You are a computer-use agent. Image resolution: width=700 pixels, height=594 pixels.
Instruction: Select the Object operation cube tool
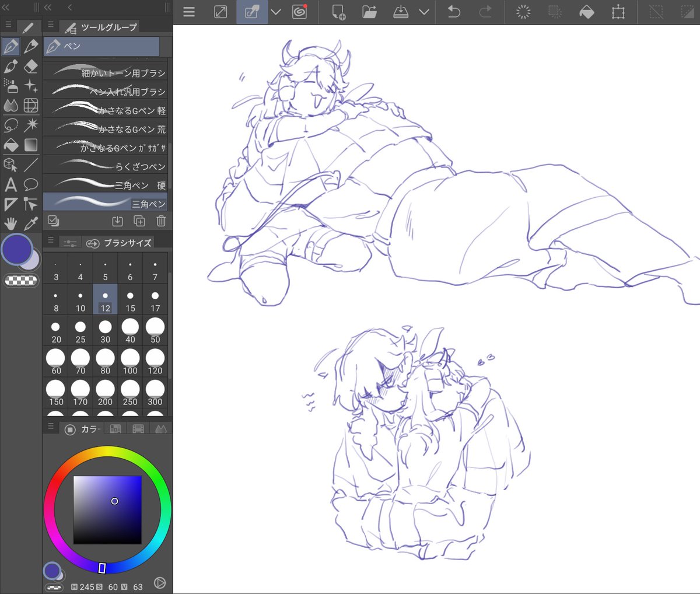(x=10, y=165)
